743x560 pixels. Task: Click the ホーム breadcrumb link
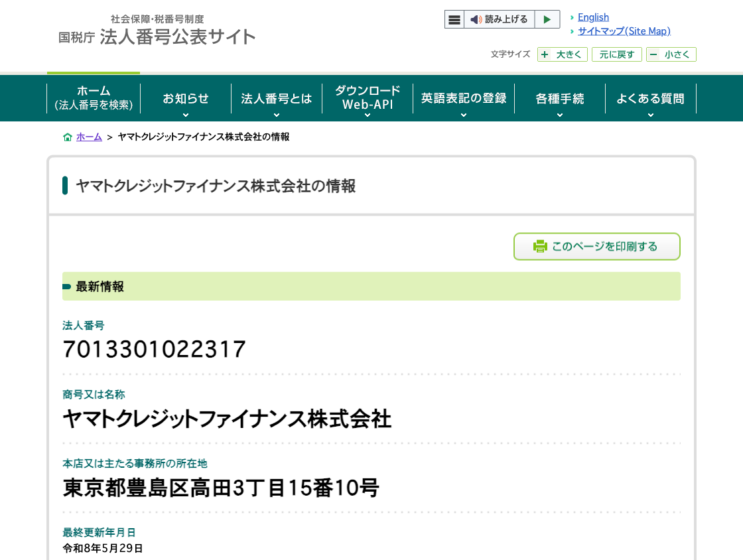coord(89,137)
